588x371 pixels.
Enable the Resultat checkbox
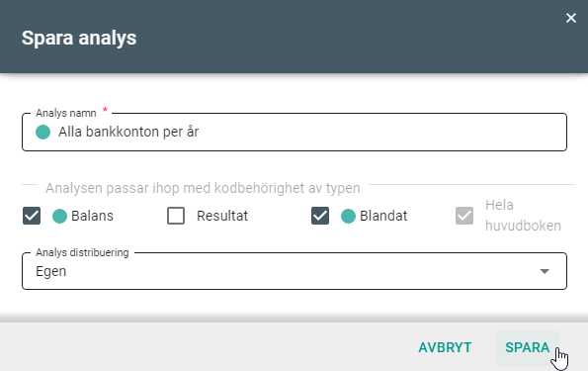click(x=176, y=216)
